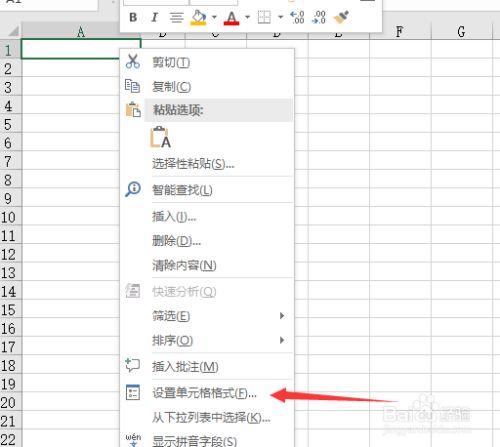Select column G header
Screen dimensions: 500x447
click(462, 32)
